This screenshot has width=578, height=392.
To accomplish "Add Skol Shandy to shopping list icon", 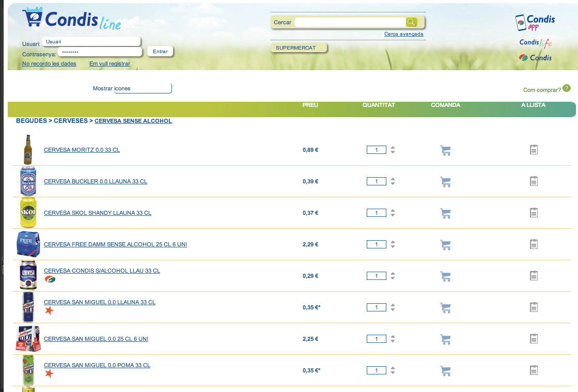I will coord(534,213).
